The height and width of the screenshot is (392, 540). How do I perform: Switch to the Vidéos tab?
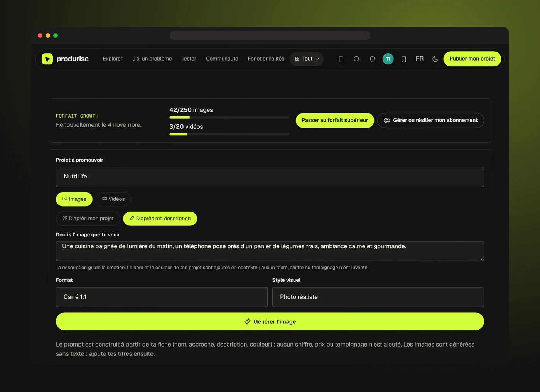click(x=113, y=199)
